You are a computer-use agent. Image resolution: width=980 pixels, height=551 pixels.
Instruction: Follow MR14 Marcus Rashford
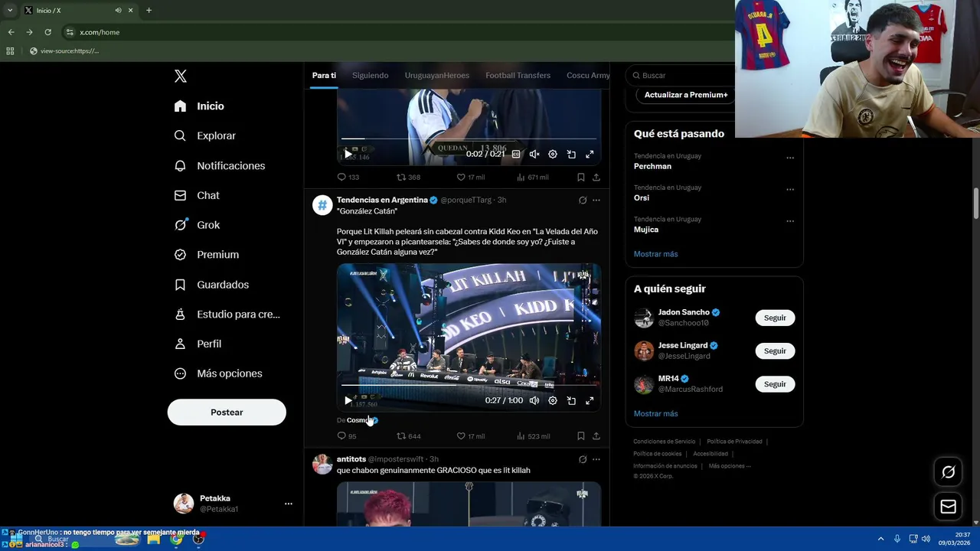click(x=775, y=384)
